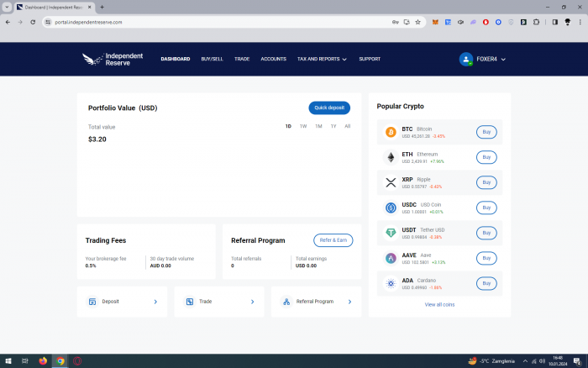The image size is (588, 368).
Task: Go to the Buy/Sell menu item
Action: pos(212,59)
